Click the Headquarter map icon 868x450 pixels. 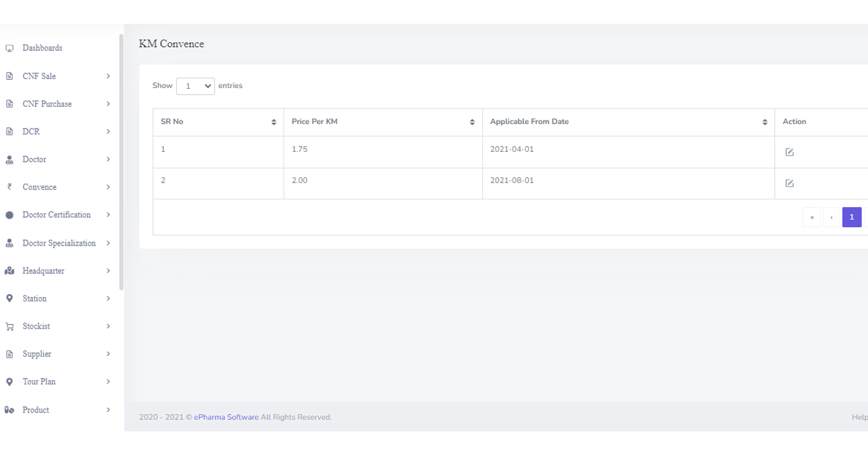point(10,271)
